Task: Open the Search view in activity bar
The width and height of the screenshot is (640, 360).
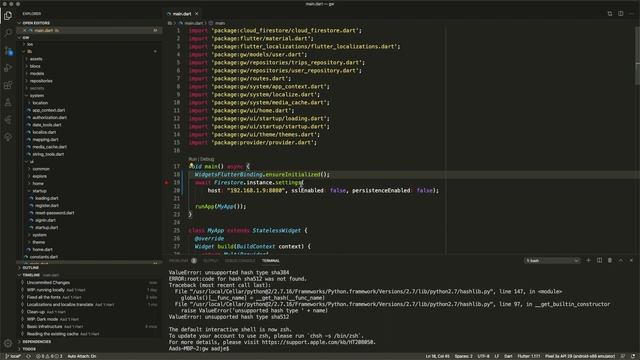Action: click(8, 33)
